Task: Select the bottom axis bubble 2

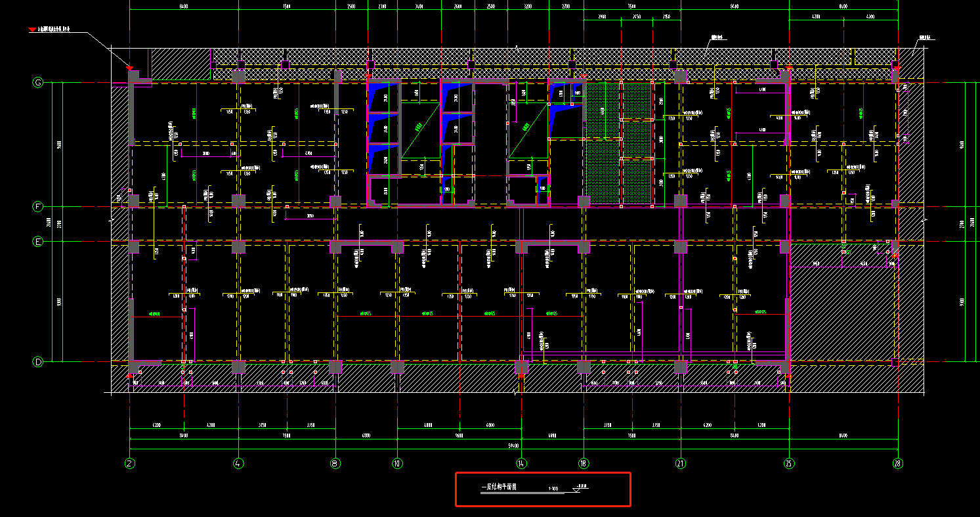Action: point(130,463)
